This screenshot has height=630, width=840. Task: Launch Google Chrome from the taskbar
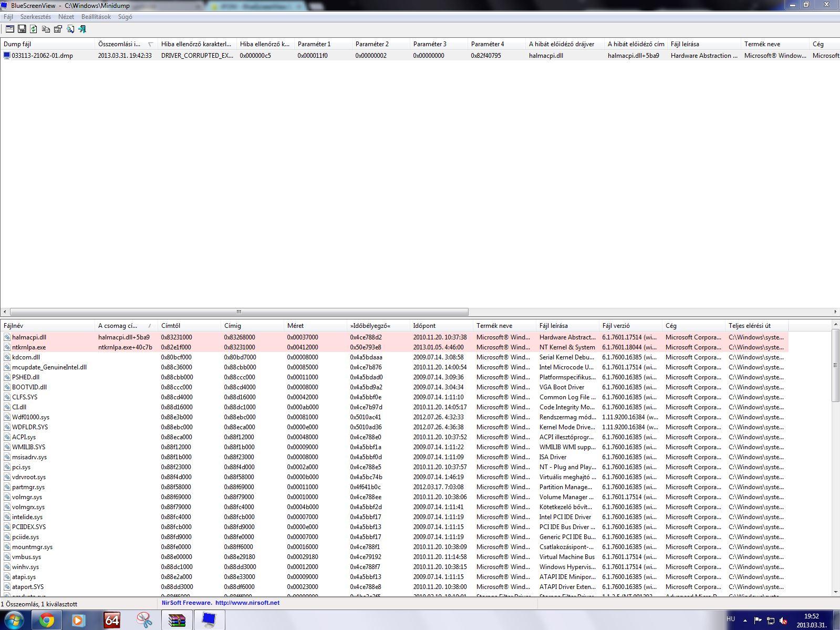click(47, 621)
